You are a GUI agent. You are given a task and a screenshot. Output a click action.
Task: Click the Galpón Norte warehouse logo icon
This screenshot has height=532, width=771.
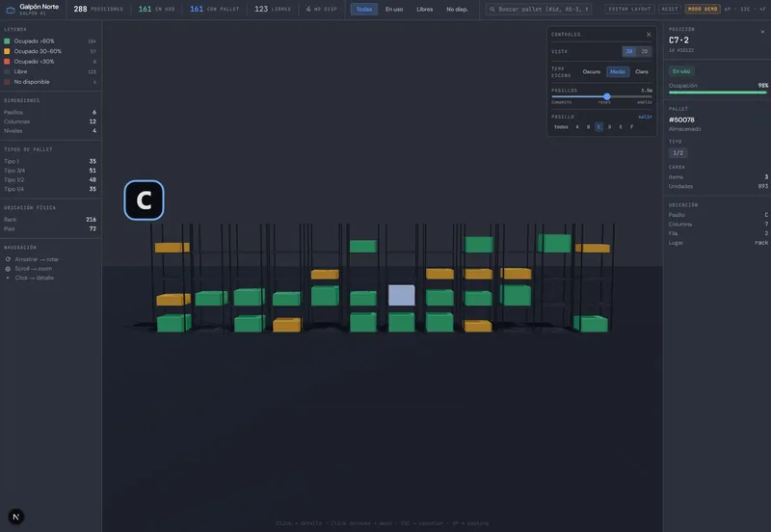tap(11, 10)
